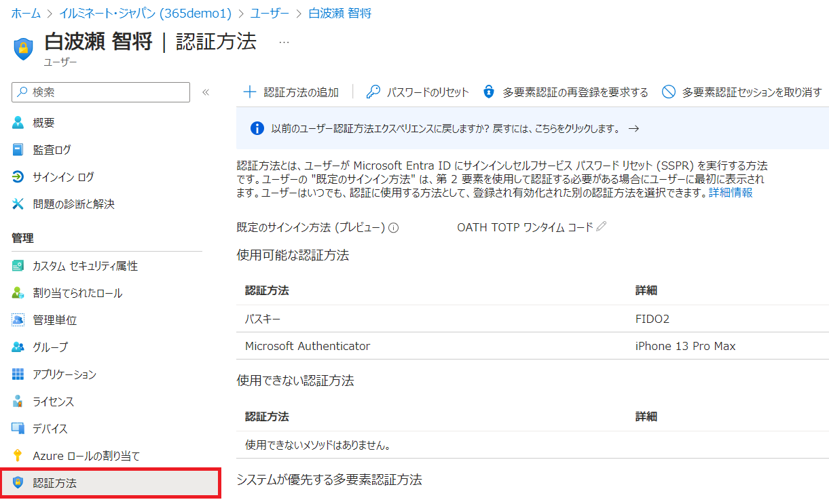
Task: Click ホーム breadcrumb link
Action: [x=26, y=13]
